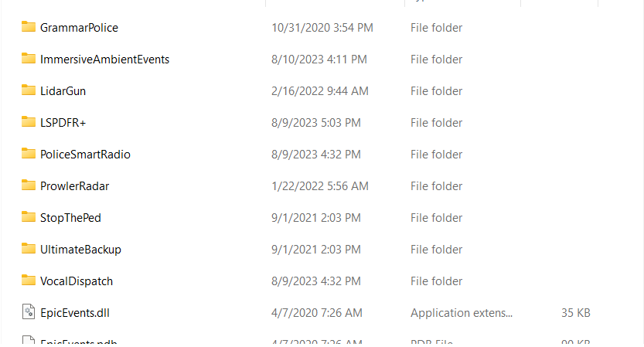Click the StopThePed folder icon

pos(29,217)
